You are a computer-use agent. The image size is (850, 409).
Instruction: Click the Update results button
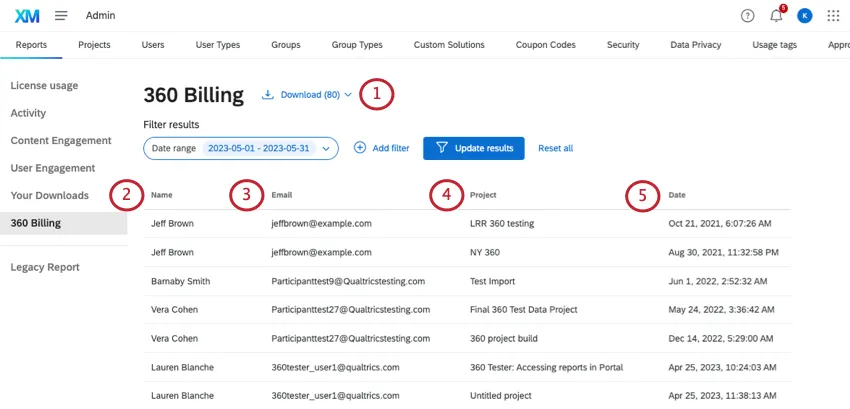pos(474,148)
